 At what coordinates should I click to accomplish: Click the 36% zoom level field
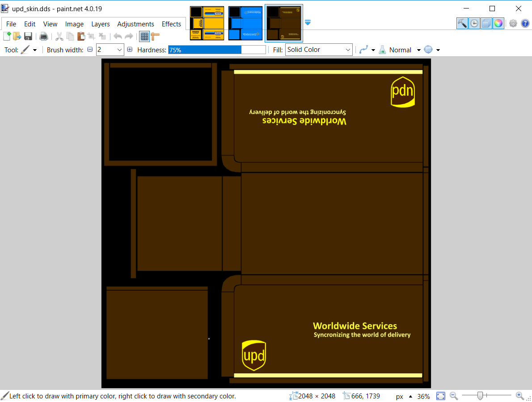pos(423,396)
